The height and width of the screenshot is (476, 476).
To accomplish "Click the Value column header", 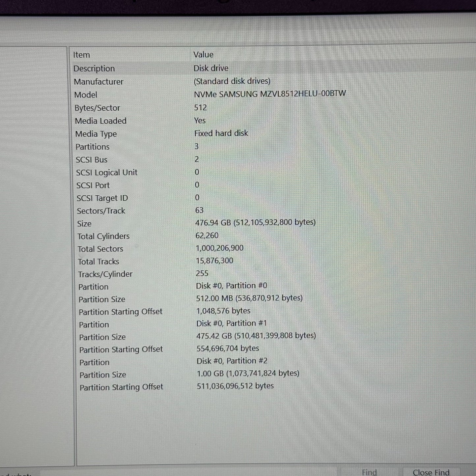I will point(203,55).
